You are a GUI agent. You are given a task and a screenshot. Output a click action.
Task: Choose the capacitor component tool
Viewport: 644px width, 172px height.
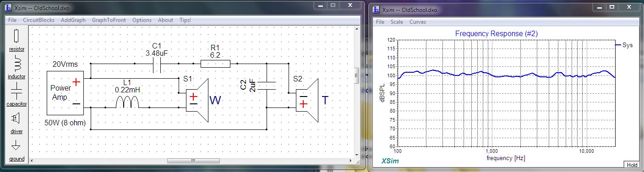tap(16, 94)
